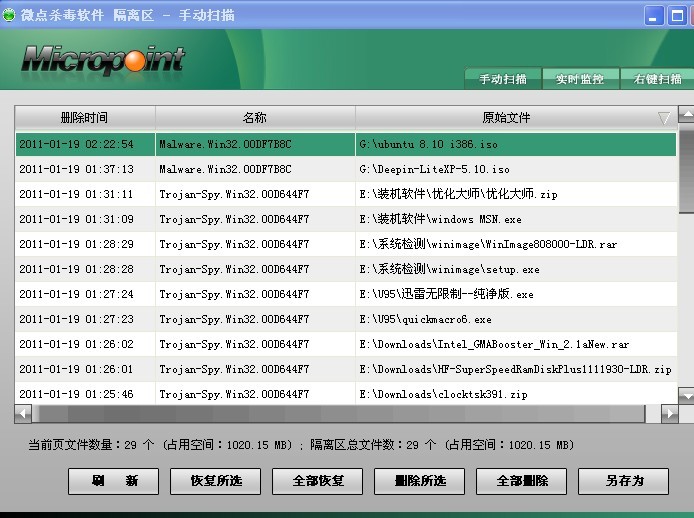Select the row with G:\Deepin-LiteXP-5.10.iso
Screen dimensions: 694x518
(x=346, y=169)
